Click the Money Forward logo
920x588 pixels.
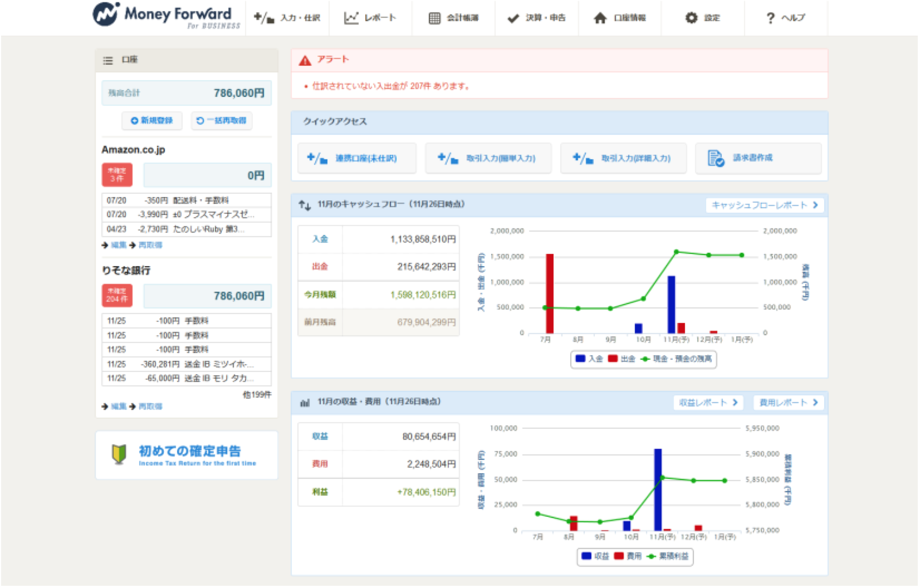(166, 16)
